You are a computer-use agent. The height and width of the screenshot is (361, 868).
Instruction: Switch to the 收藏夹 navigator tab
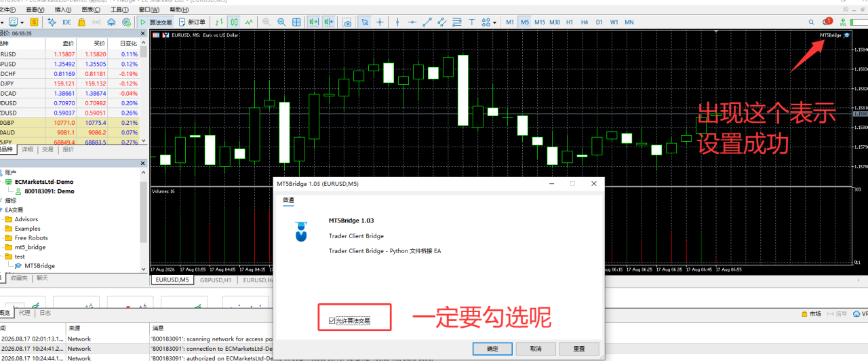tap(20, 278)
